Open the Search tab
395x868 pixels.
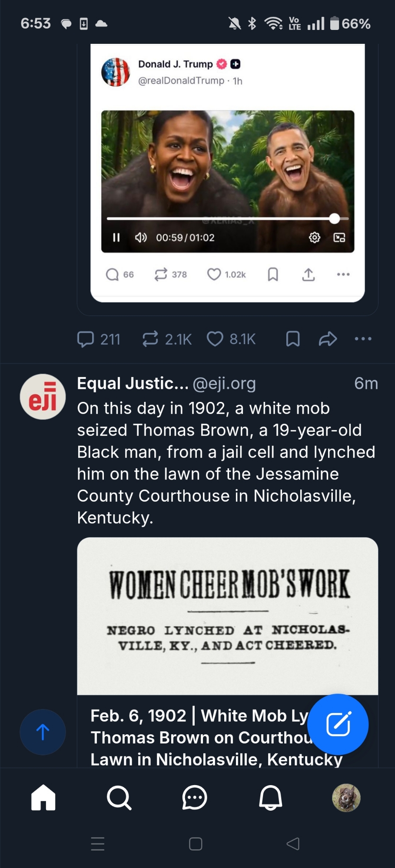coord(119,797)
